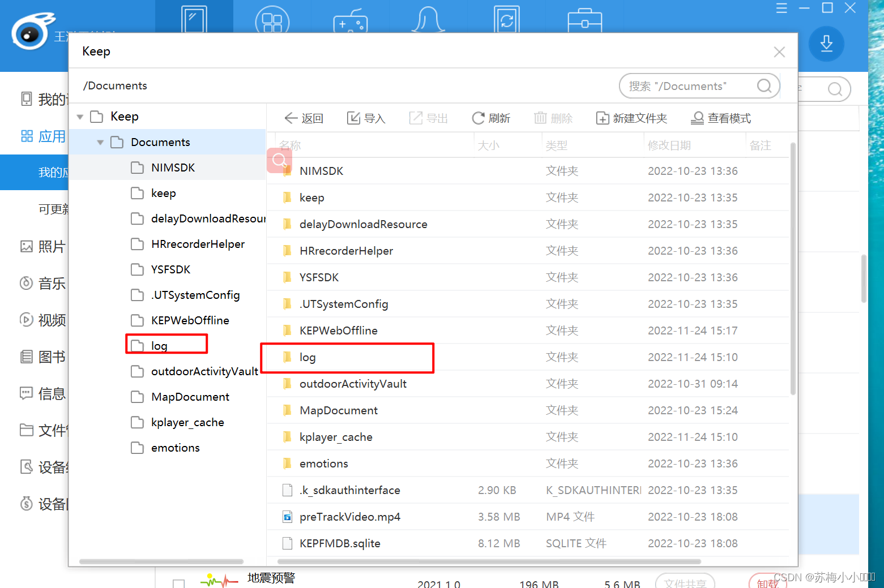884x588 pixels.
Task: Click 新建文件夹 to create a new folder
Action: pos(631,118)
